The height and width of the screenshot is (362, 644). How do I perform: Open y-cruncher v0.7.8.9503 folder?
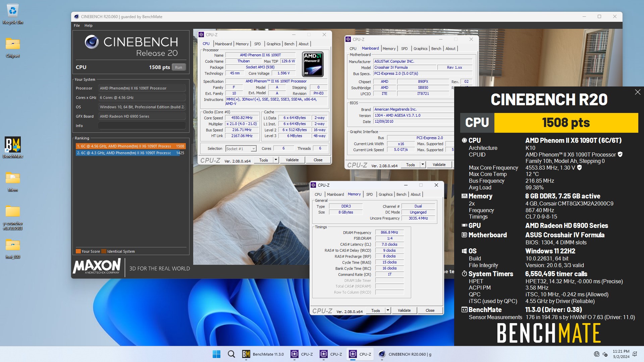point(13,217)
